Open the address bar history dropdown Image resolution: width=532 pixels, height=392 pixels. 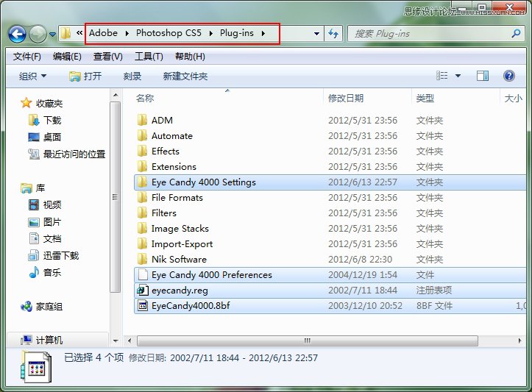(316, 34)
